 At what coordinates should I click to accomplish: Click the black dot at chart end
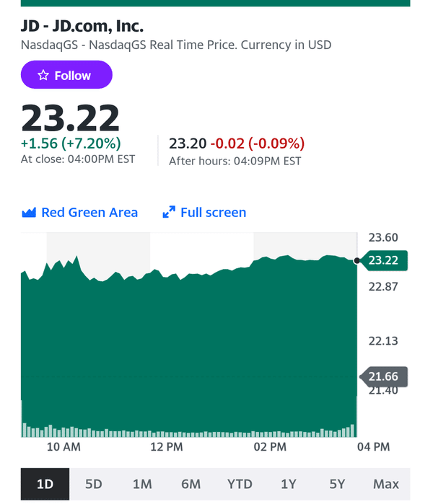tap(357, 261)
